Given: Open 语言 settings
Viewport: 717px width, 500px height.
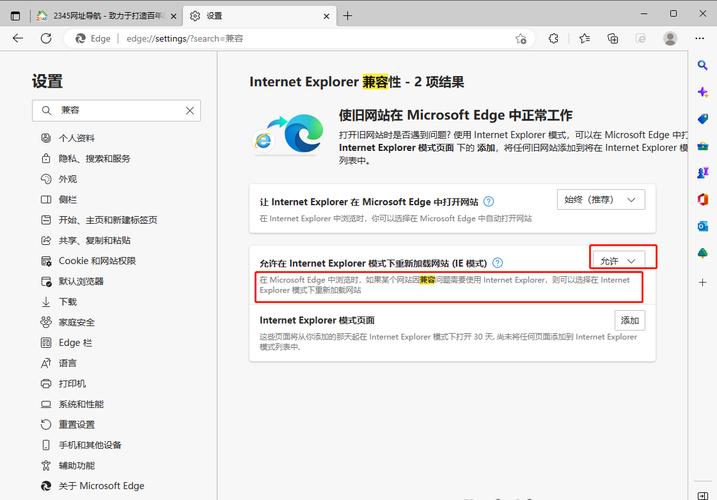Looking at the screenshot, I should coord(59,363).
